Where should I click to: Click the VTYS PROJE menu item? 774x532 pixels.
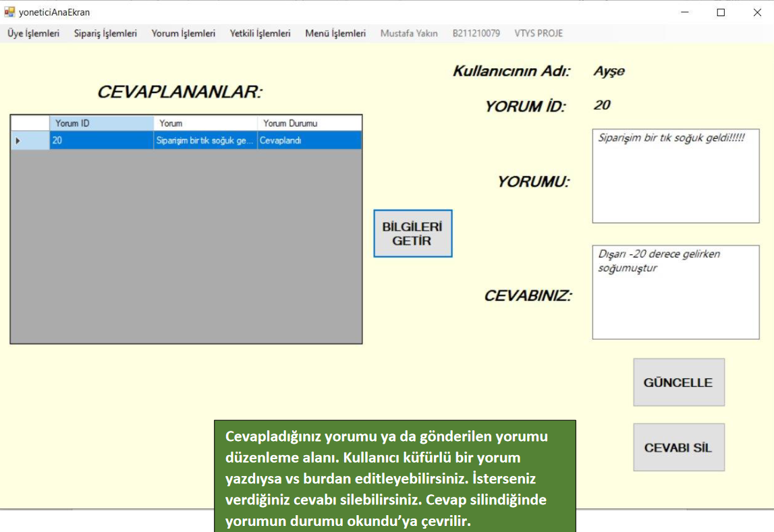click(x=538, y=33)
